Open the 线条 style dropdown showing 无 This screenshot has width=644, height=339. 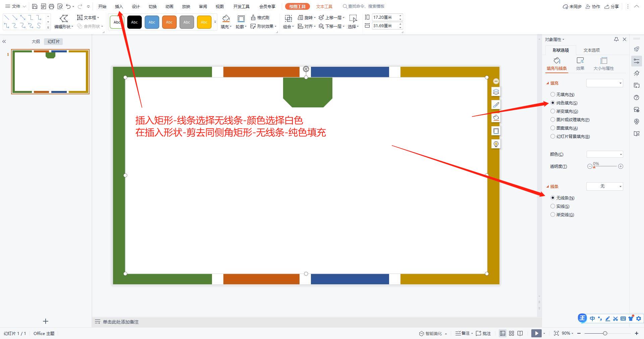tap(605, 186)
